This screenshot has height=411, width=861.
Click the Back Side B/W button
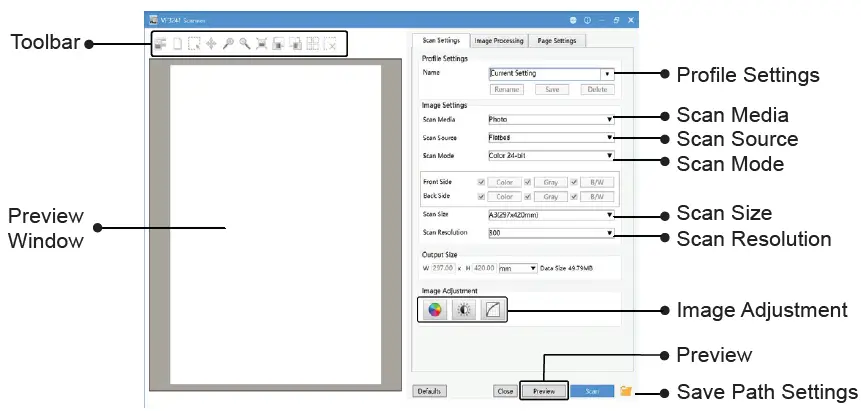(597, 196)
